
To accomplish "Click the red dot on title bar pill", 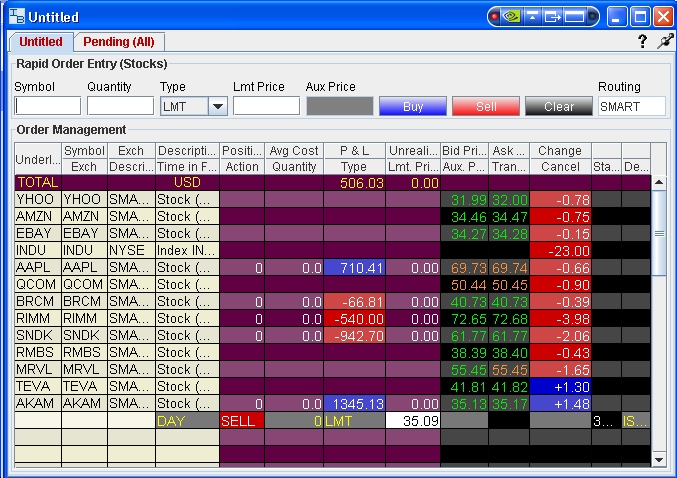I will pyautogui.click(x=495, y=17).
